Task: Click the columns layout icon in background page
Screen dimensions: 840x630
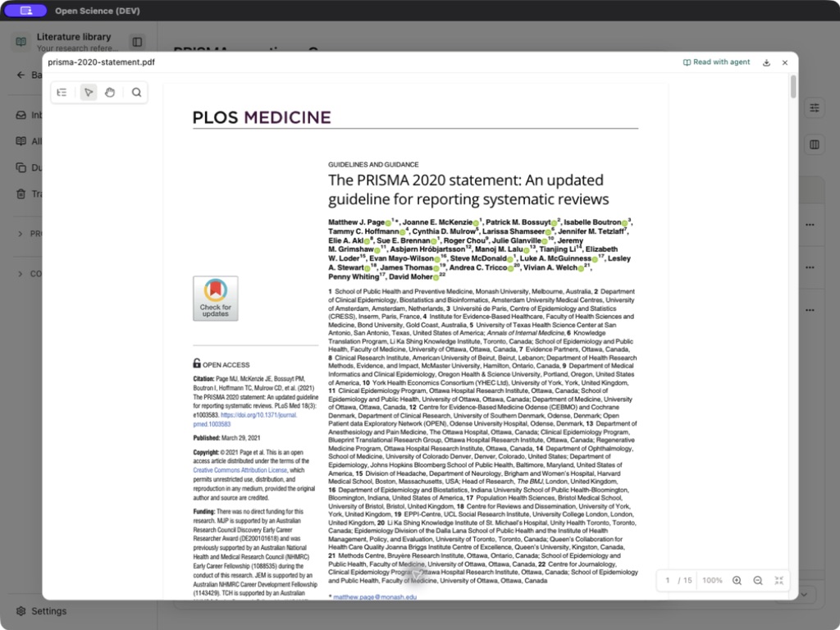Action: [x=815, y=144]
